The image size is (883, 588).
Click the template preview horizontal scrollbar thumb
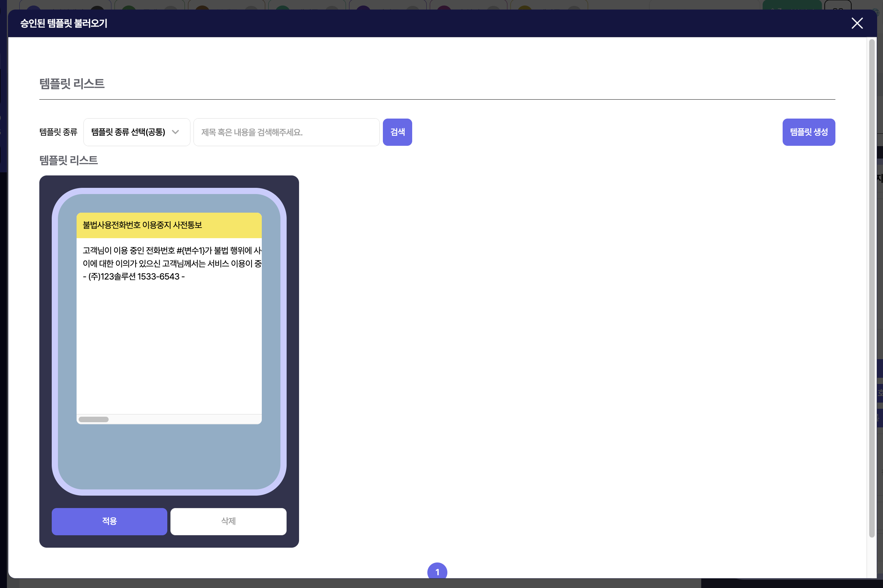coord(93,419)
